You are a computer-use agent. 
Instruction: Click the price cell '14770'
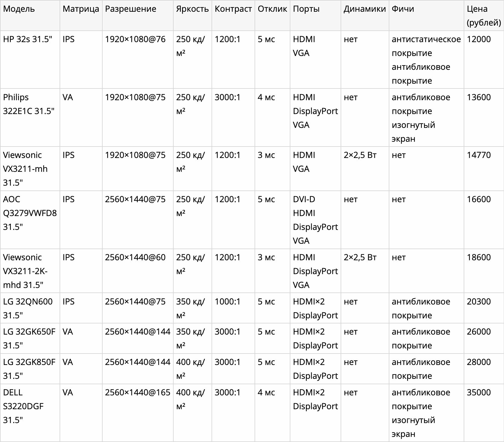[x=484, y=169]
